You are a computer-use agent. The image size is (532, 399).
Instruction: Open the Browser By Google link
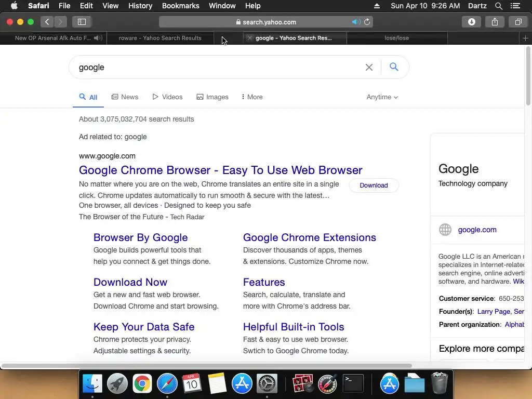click(140, 237)
